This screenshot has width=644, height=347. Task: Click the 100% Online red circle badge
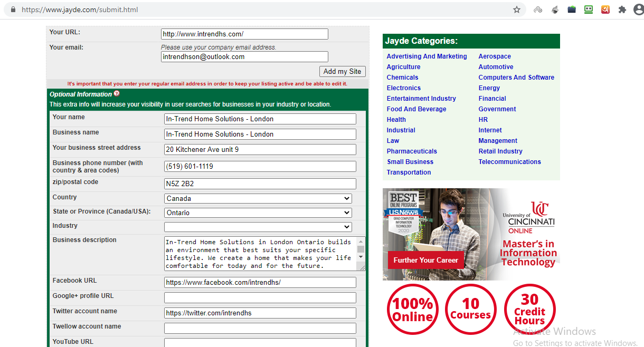point(413,310)
